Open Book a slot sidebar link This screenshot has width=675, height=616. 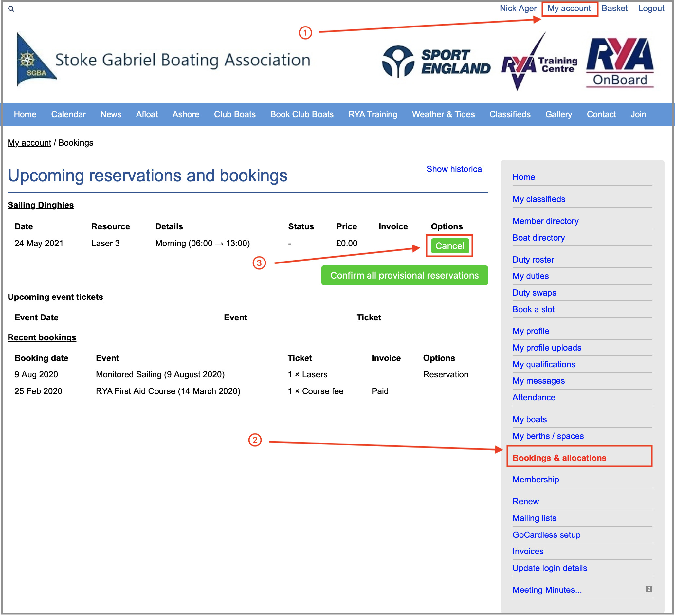(x=533, y=309)
